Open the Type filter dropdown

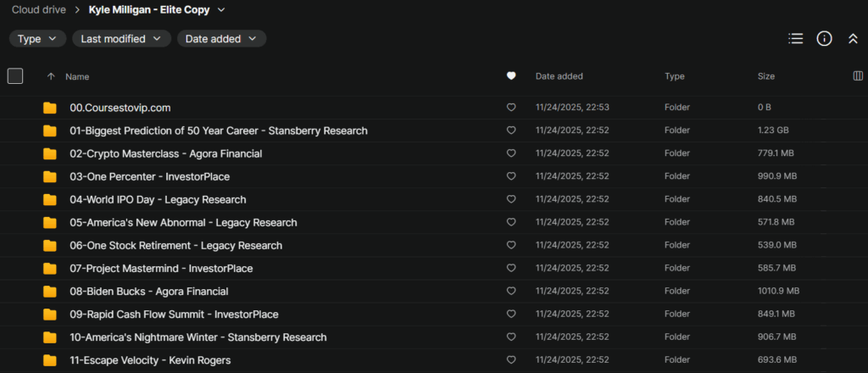[x=37, y=39]
